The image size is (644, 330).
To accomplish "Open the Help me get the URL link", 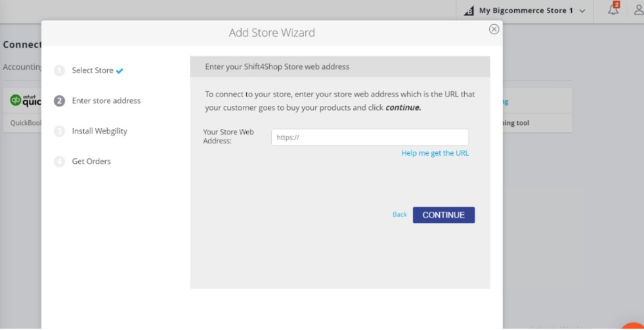I will (435, 153).
